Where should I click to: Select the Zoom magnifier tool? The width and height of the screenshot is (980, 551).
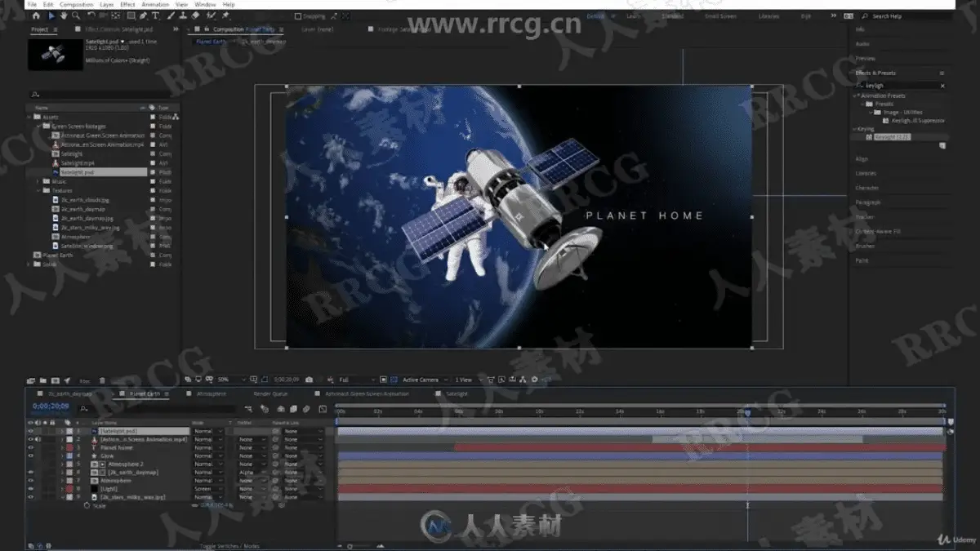76,15
